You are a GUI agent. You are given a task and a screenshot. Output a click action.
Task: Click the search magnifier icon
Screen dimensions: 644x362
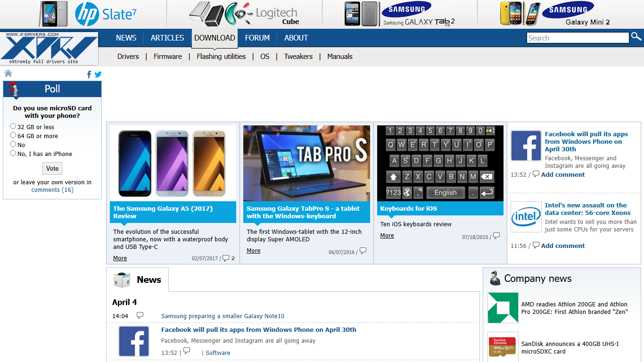click(x=636, y=36)
